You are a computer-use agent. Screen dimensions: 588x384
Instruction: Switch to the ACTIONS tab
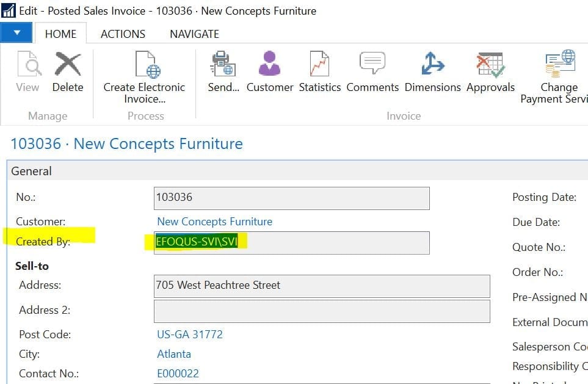123,34
